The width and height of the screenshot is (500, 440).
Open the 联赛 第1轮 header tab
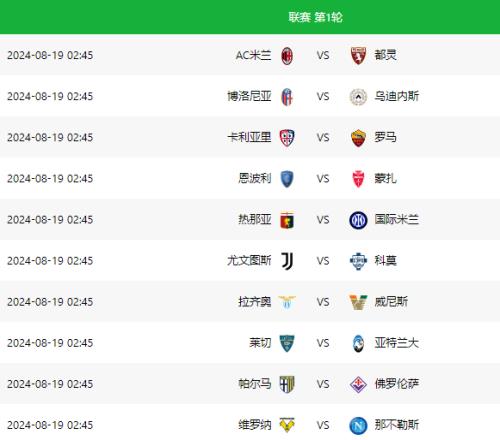click(315, 17)
